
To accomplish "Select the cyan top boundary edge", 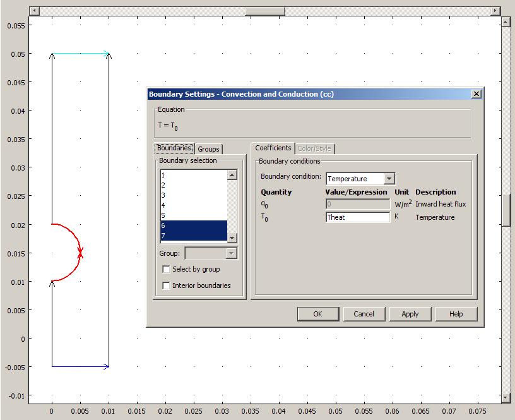I will [81, 54].
